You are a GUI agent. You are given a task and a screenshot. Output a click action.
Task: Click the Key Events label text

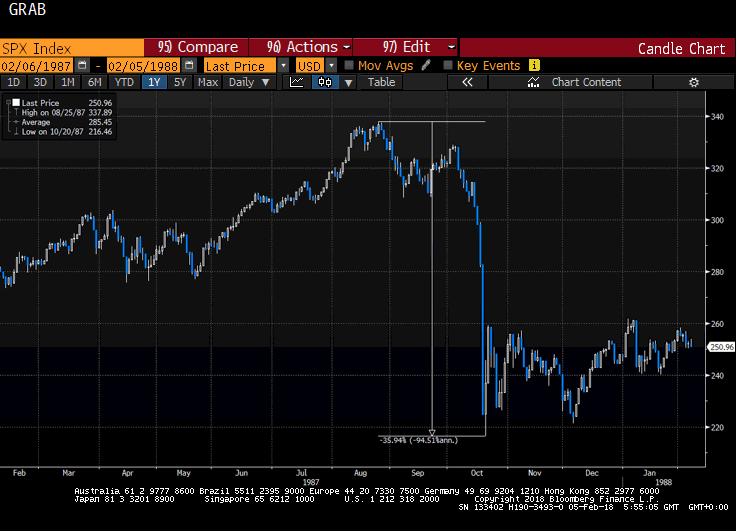coord(488,66)
